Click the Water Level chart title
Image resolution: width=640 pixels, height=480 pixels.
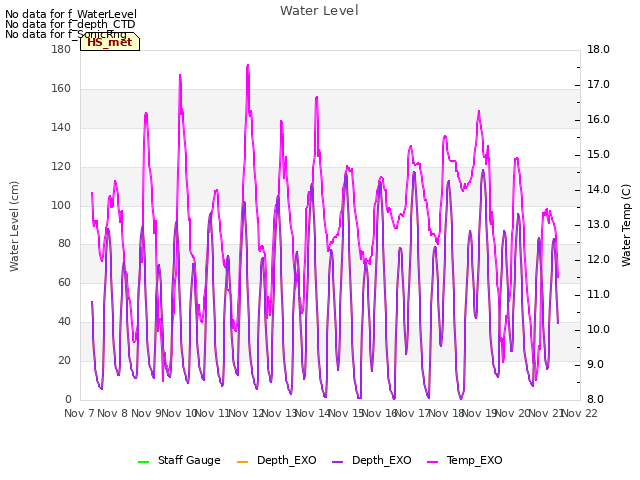pyautogui.click(x=319, y=11)
